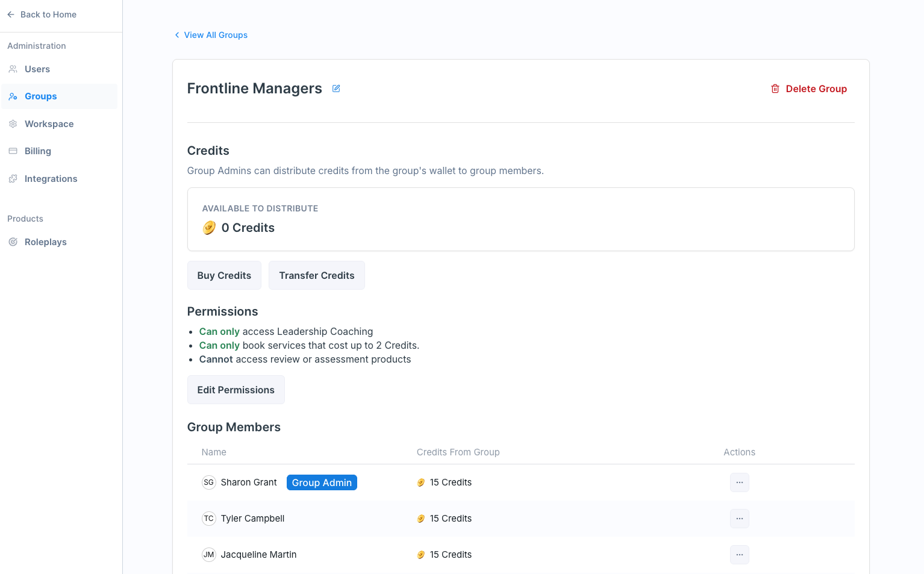Click the Roleplays target icon
This screenshot has height=574, width=924.
(x=13, y=242)
